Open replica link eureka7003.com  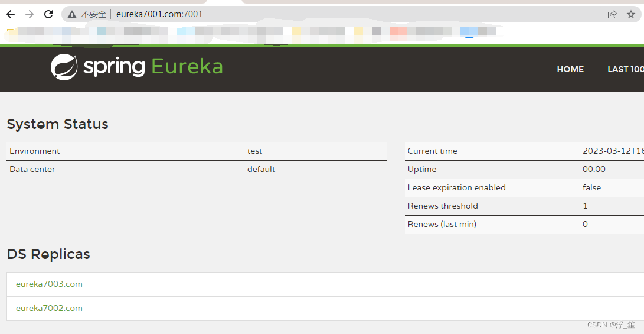click(x=49, y=284)
